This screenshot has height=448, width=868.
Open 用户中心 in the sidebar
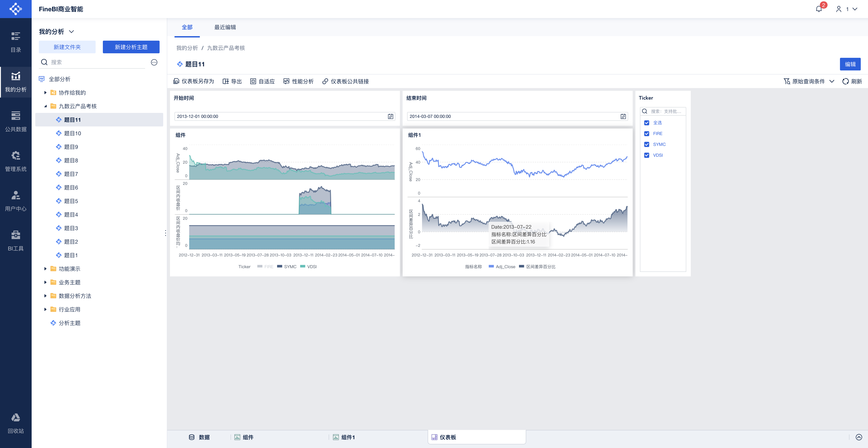tap(16, 201)
